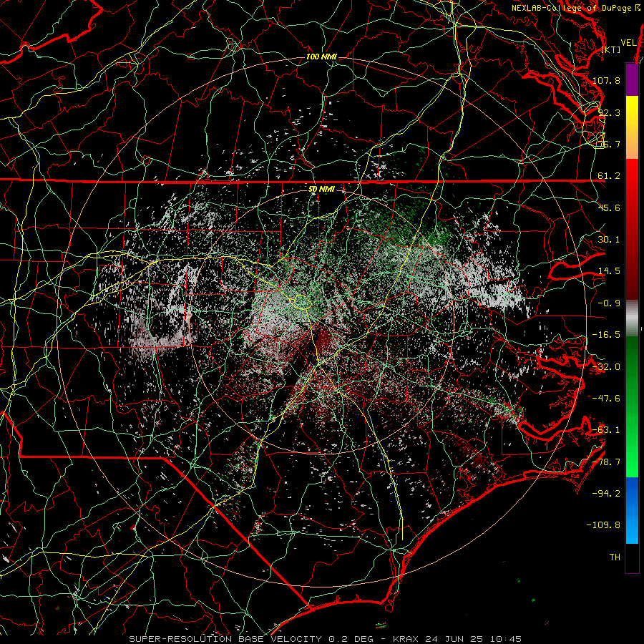This screenshot has width=644, height=644.
Task: Pick the blue segment of the color bar
Action: 632,510
